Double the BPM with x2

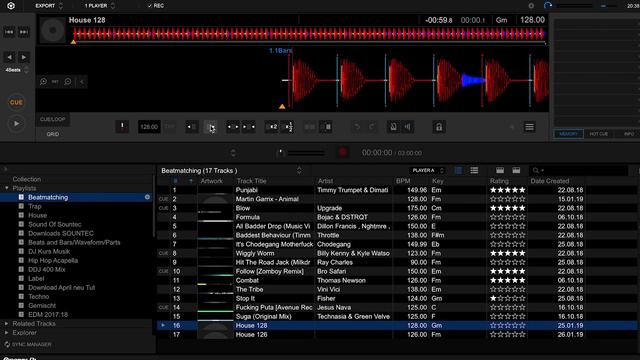coord(271,127)
